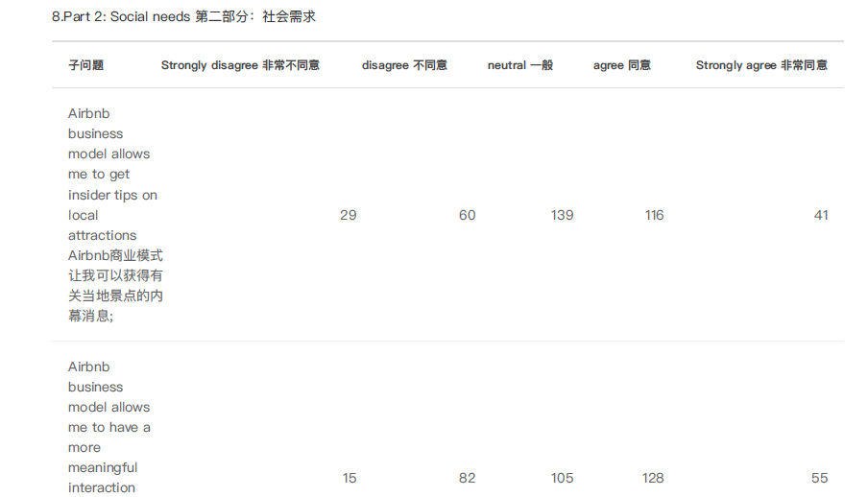Viewport: 868px width, 497px height.
Task: Select the value 105 in the neutral column
Action: (562, 478)
